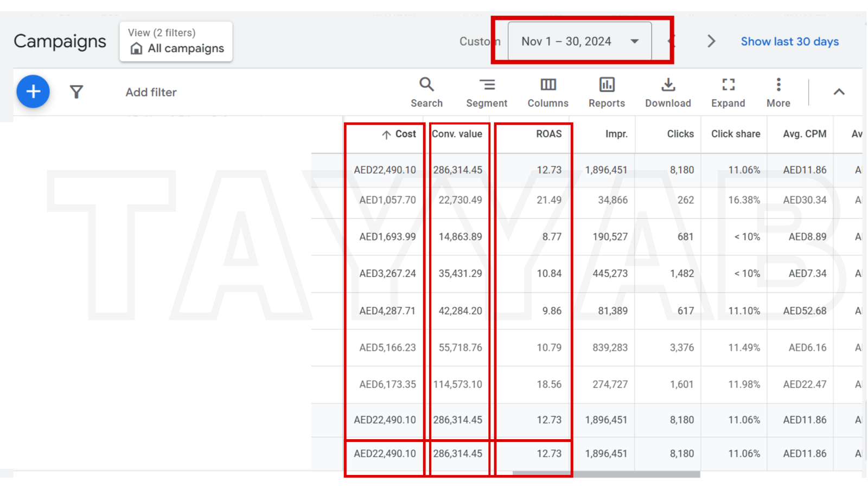Click the Show last 30 days link

point(789,42)
